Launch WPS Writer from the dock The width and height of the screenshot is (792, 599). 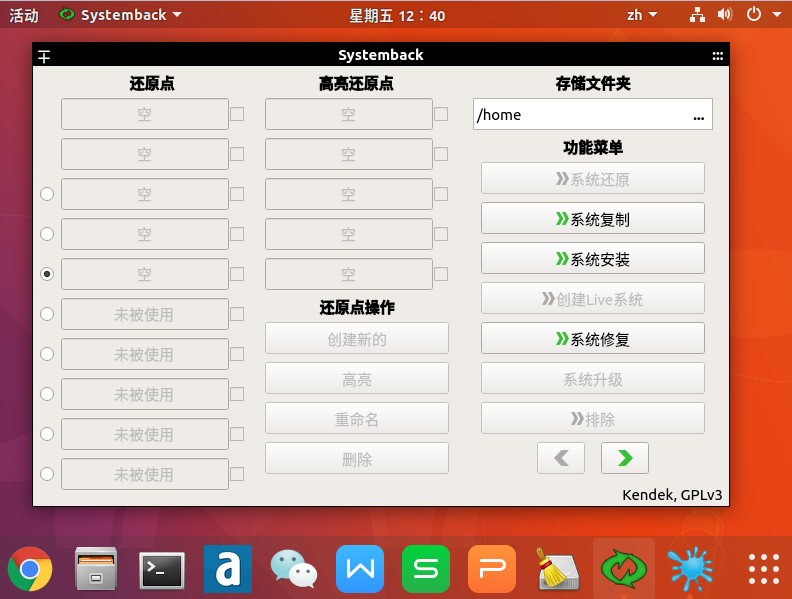tap(360, 569)
